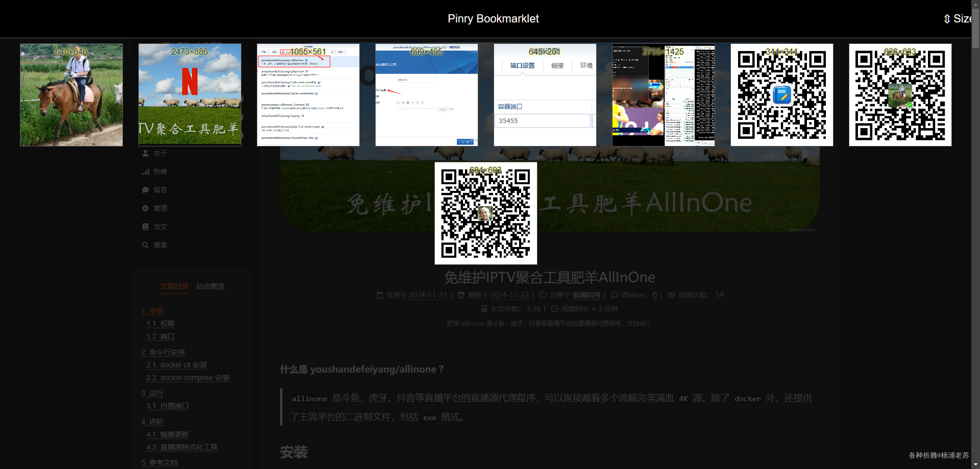Pick the 626×683 QR code image
The width and height of the screenshot is (980, 469).
[x=900, y=95]
